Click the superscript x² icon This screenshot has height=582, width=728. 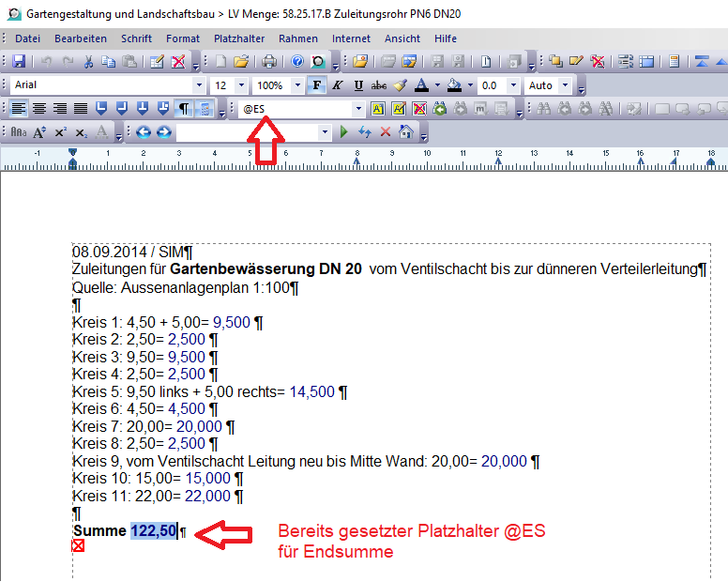pyautogui.click(x=60, y=132)
